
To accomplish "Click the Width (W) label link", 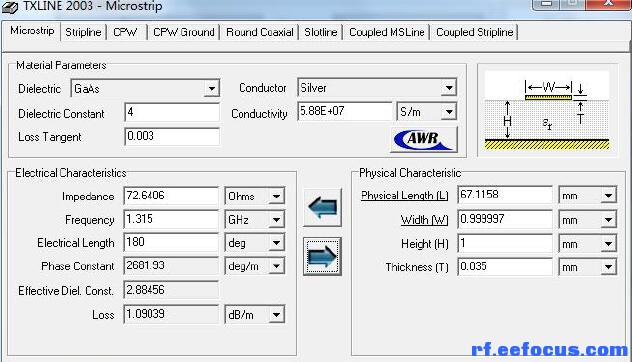I will coord(424,220).
